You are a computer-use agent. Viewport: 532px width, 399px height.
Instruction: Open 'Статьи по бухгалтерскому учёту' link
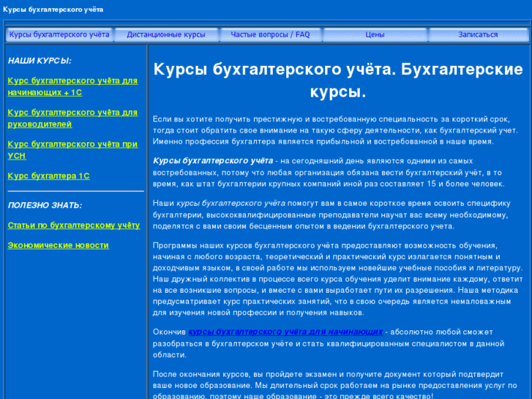pos(73,225)
